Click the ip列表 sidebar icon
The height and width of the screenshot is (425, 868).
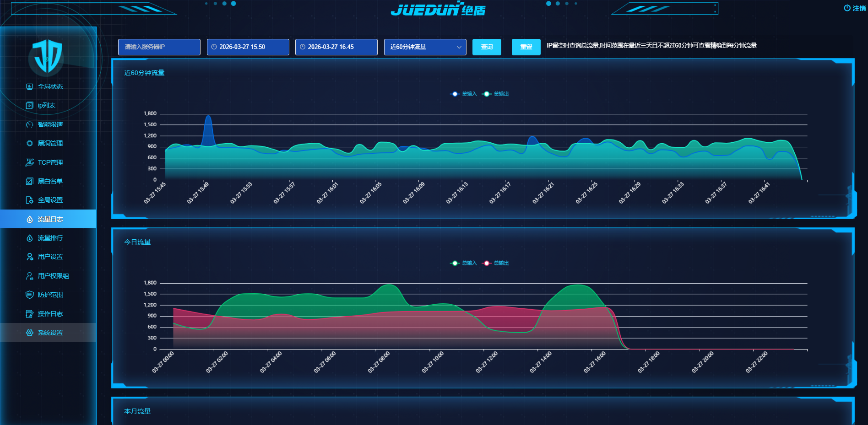coord(30,105)
